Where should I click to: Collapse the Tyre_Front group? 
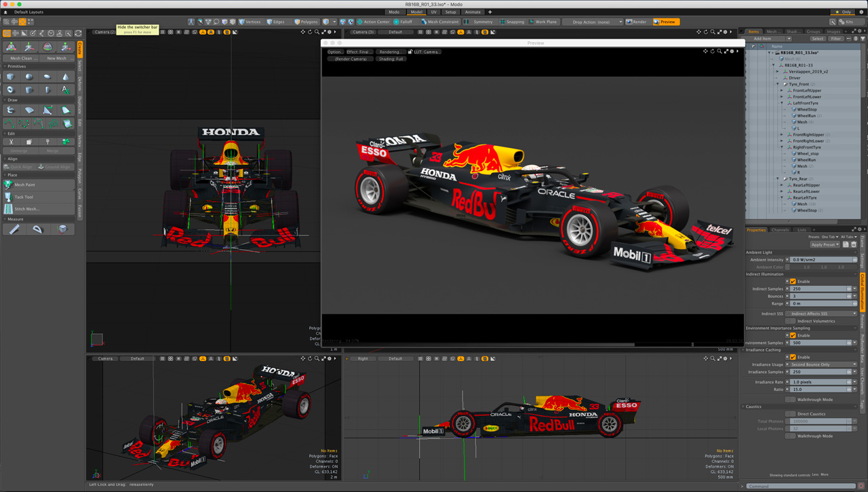click(x=778, y=84)
